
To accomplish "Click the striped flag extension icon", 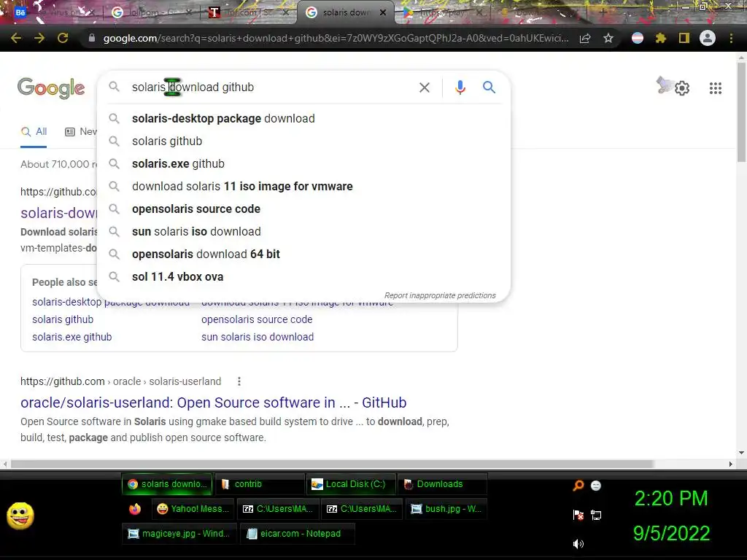I will click(638, 38).
